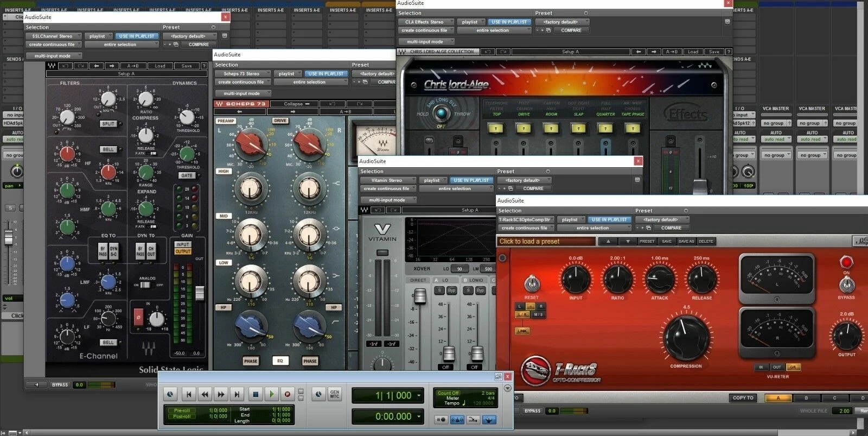Image resolution: width=868 pixels, height=436 pixels.
Task: Select GR mode under the T-RackS VU-Meter
Action: coord(793,367)
